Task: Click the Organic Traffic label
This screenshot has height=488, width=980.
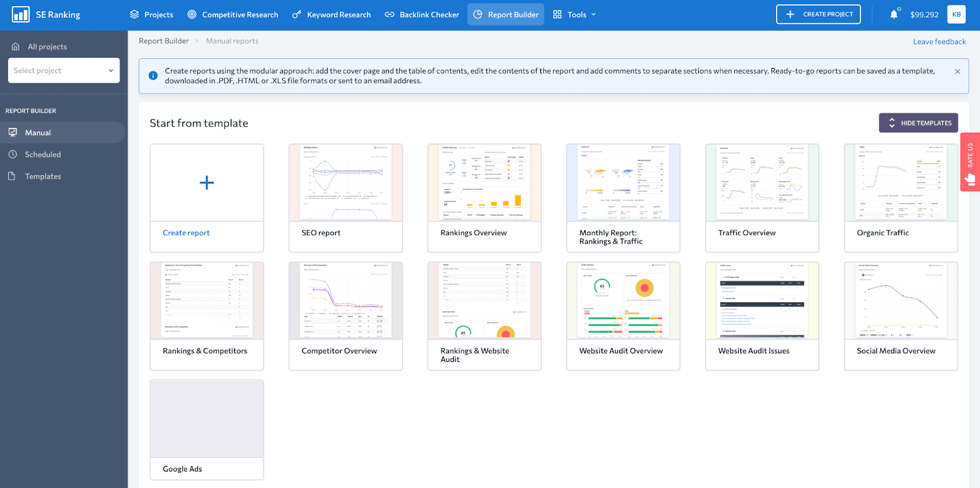Action: [883, 233]
